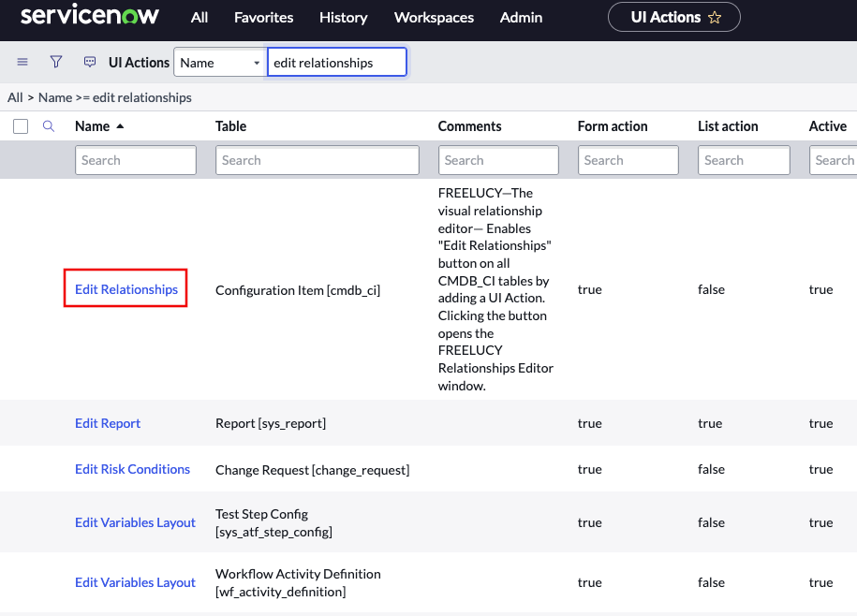Click the Test Step Config [sys_atf_step_config] cell
857x616 pixels.
coord(273,522)
